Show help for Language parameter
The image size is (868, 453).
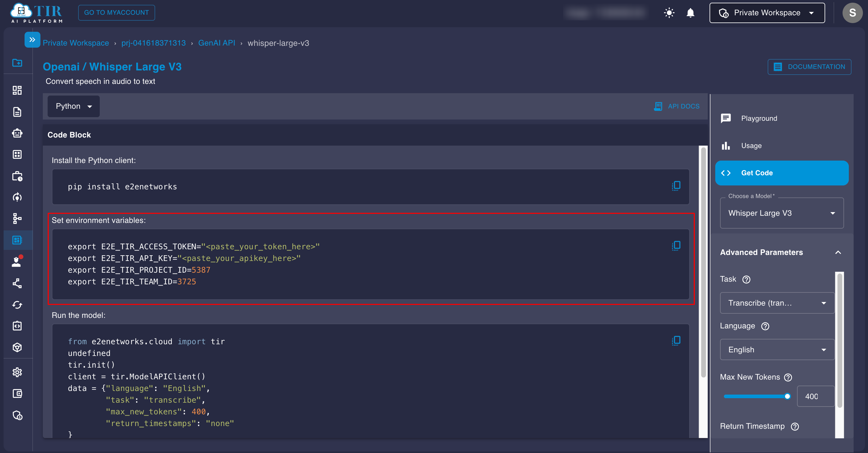coord(765,326)
